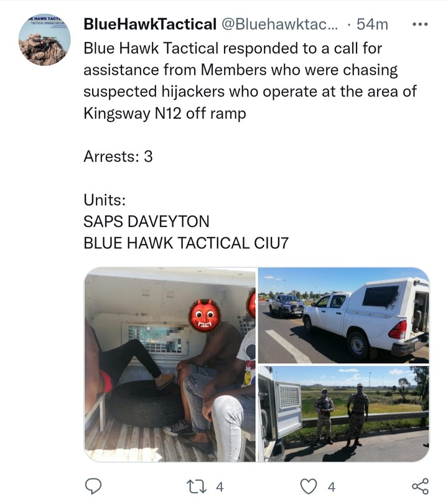Open the BlueHawkTactical profile avatar
The image size is (448, 504).
(44, 40)
